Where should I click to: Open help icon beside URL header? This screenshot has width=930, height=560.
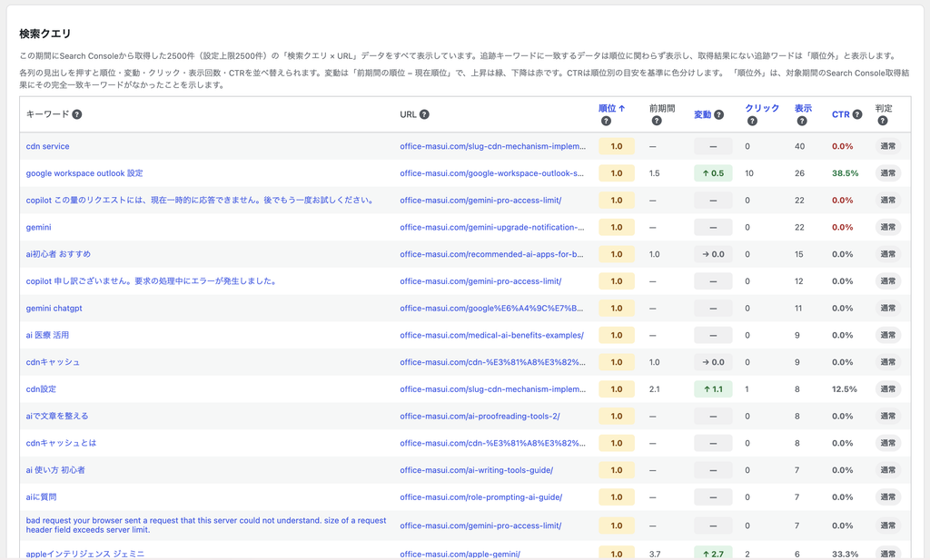coord(424,114)
